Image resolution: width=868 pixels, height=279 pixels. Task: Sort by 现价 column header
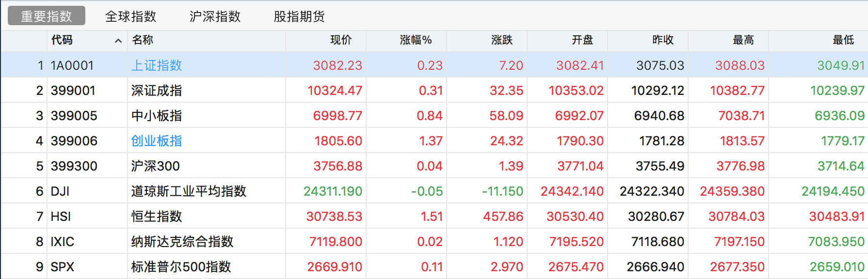click(x=340, y=40)
